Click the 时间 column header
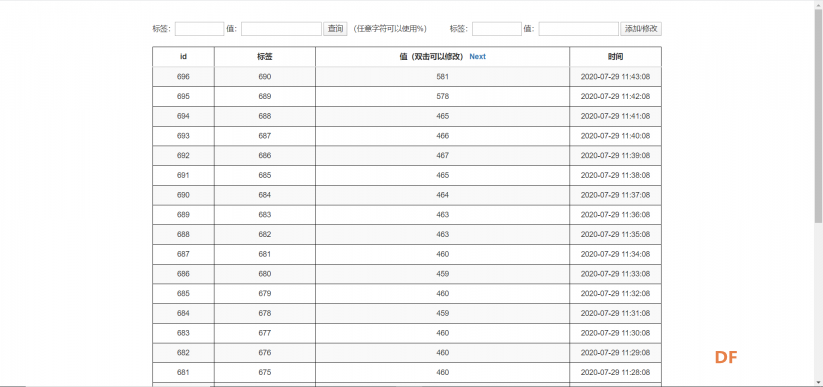This screenshot has height=387, width=823. [x=616, y=57]
